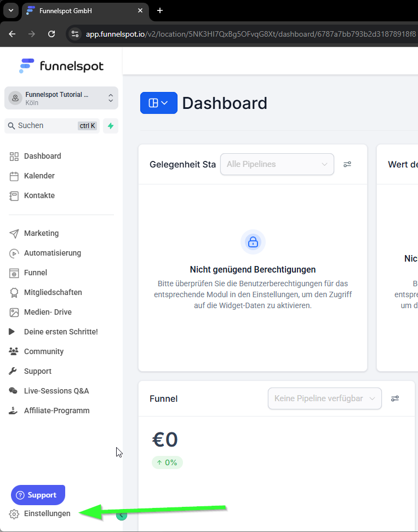Click the Marketing paper plane icon
Screen dimensions: 418x532
[14, 233]
